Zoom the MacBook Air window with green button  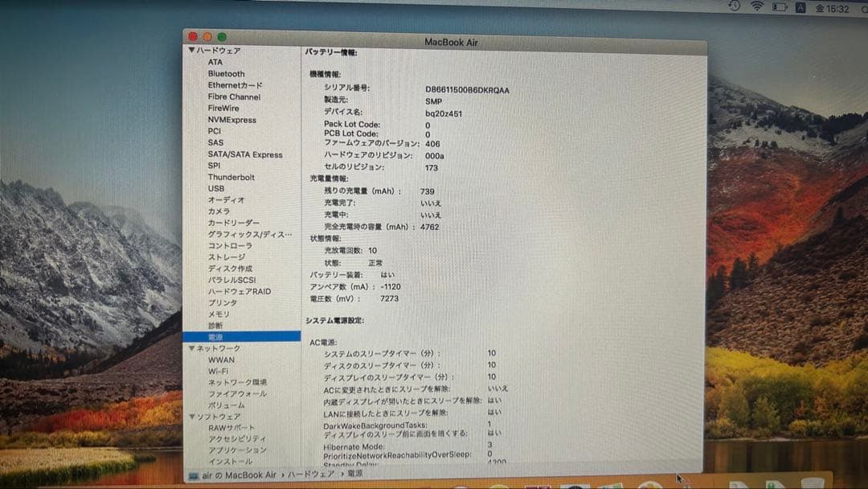tap(222, 36)
